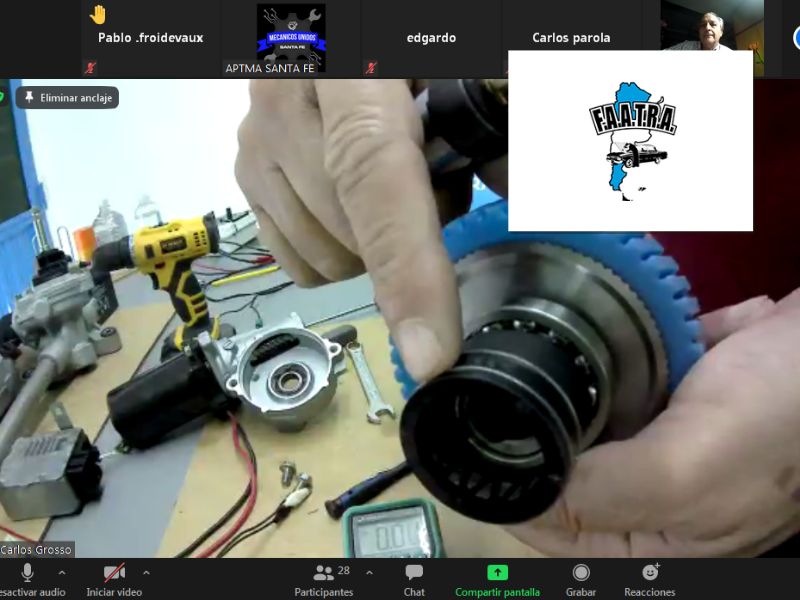Expand video options arrow beside Iniciar video
The height and width of the screenshot is (600, 800).
(x=146, y=573)
